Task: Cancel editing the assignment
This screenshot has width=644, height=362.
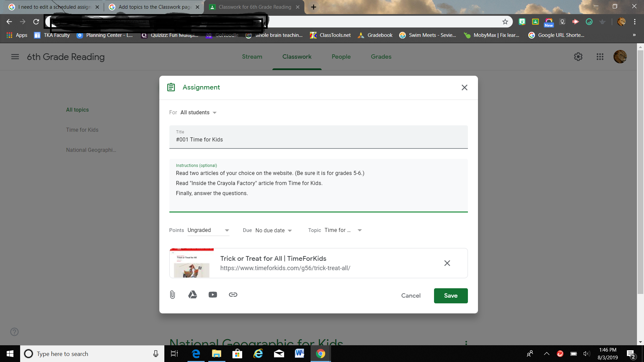Action: (411, 296)
